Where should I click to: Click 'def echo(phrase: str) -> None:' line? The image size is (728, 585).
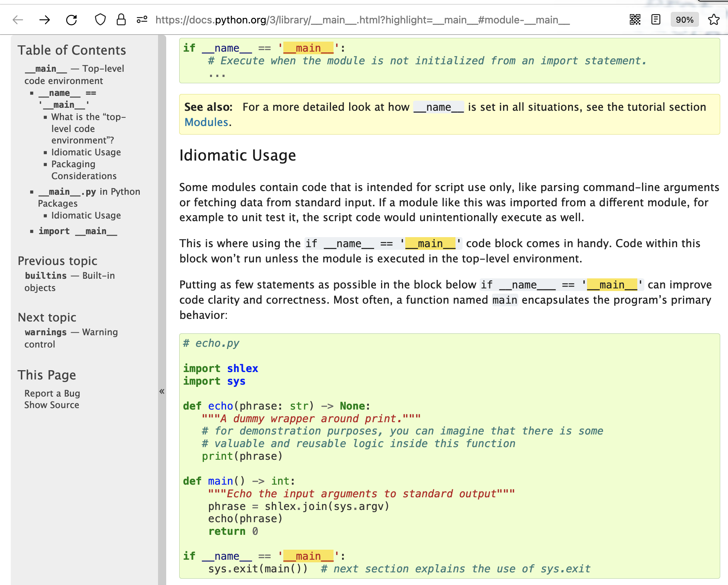[x=277, y=406]
